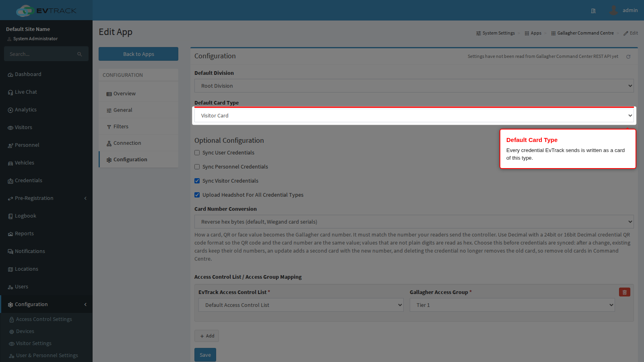Switch to the Overview tab

(138, 94)
